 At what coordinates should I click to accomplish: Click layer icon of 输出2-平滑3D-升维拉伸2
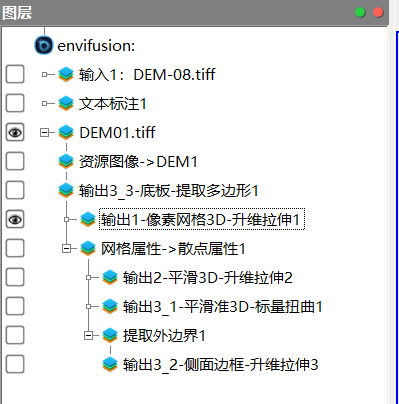coord(110,278)
